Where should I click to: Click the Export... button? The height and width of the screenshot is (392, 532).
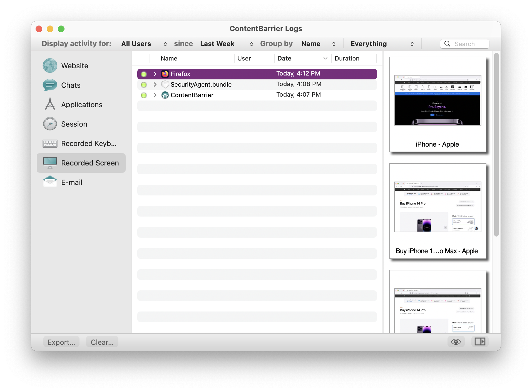pos(61,342)
